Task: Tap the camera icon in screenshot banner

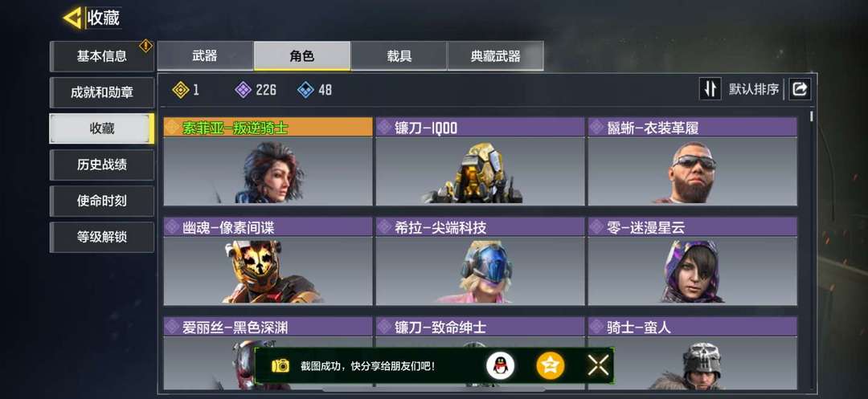Action: click(x=280, y=365)
